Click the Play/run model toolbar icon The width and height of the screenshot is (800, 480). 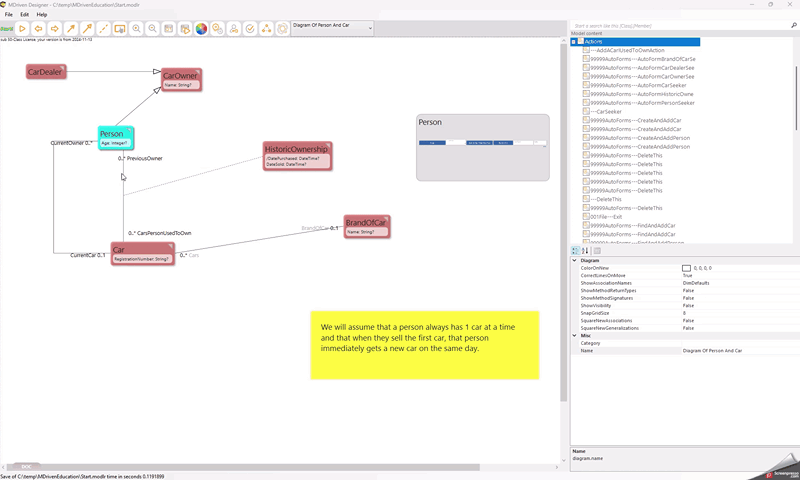pyautogui.click(x=22, y=28)
